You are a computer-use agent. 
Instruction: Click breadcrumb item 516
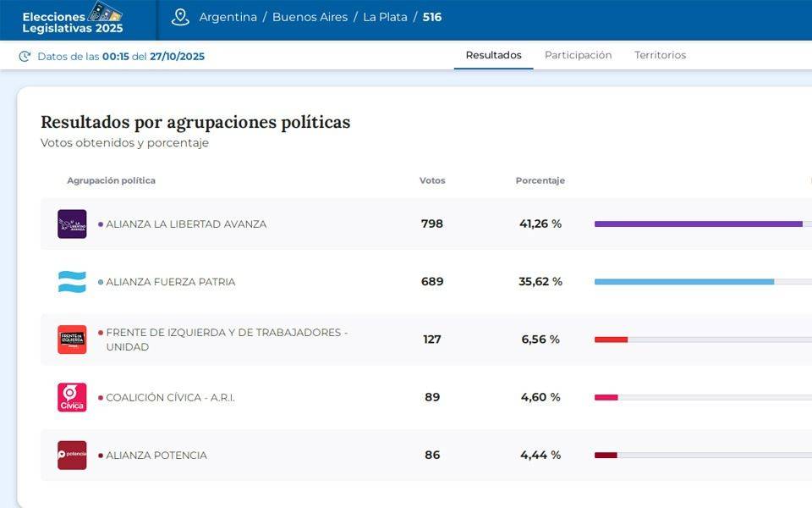click(x=432, y=18)
